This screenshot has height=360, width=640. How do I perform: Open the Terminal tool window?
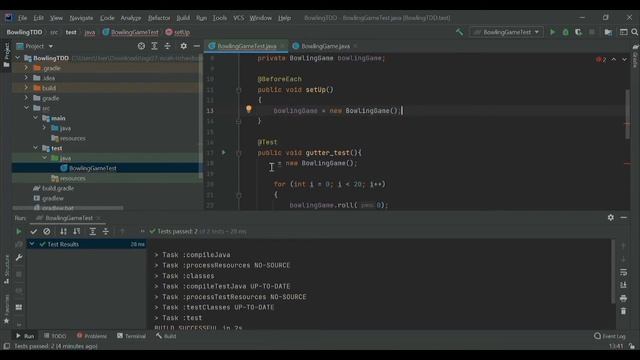click(131, 336)
